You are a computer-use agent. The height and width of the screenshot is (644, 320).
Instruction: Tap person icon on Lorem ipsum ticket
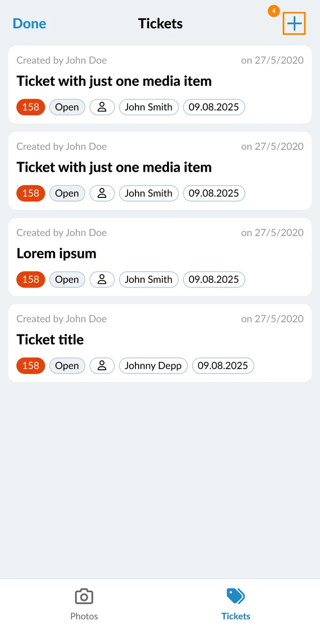click(102, 280)
